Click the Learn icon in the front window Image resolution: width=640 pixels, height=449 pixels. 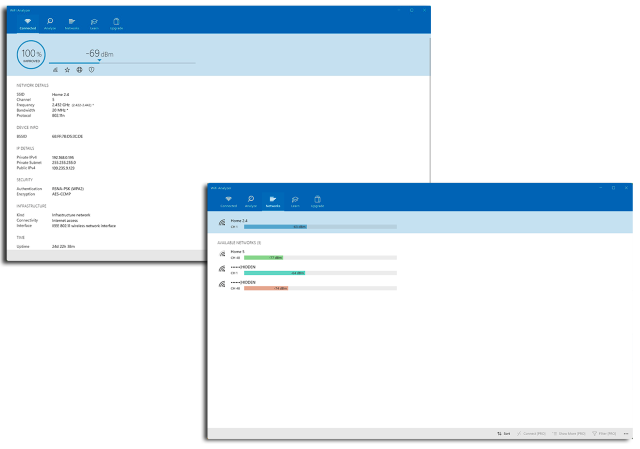coord(295,201)
